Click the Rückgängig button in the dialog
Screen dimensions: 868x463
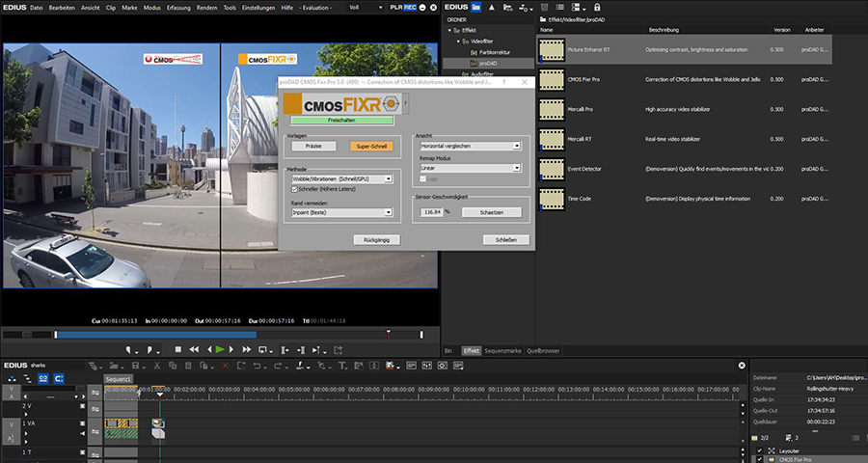tap(375, 239)
